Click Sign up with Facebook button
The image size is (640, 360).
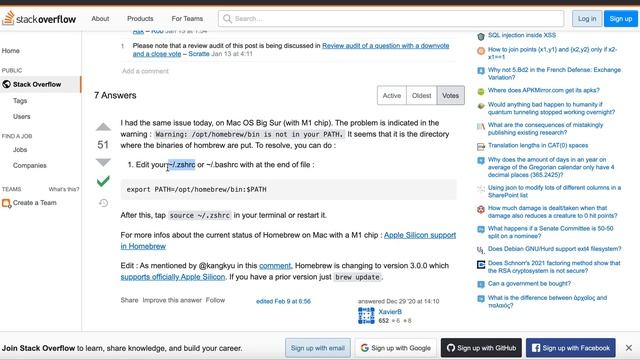[x=571, y=348]
